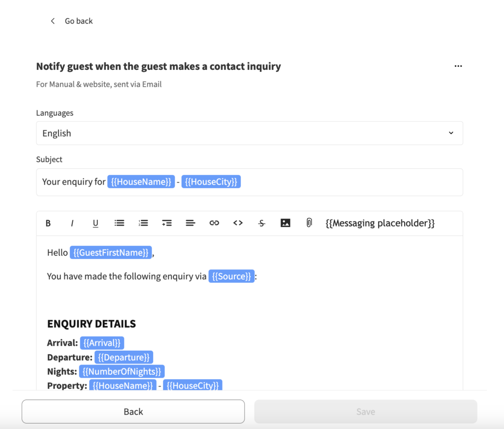
Task: Click the Save button
Action: click(366, 412)
